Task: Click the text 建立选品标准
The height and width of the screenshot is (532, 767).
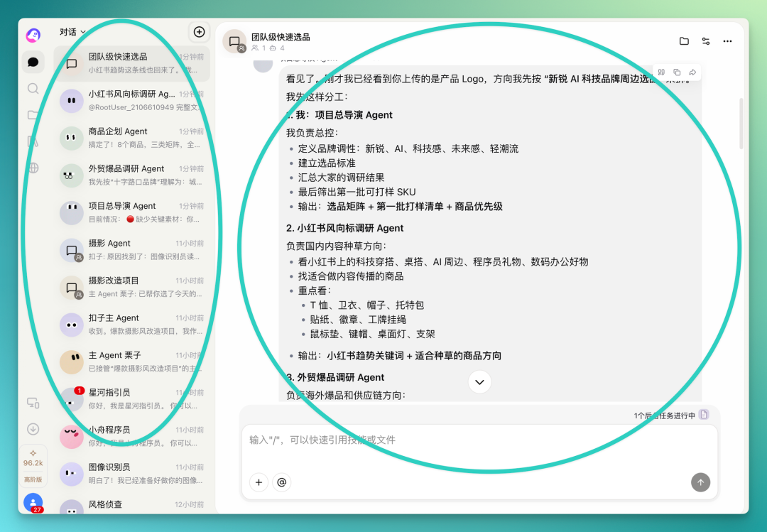Action: point(327,163)
